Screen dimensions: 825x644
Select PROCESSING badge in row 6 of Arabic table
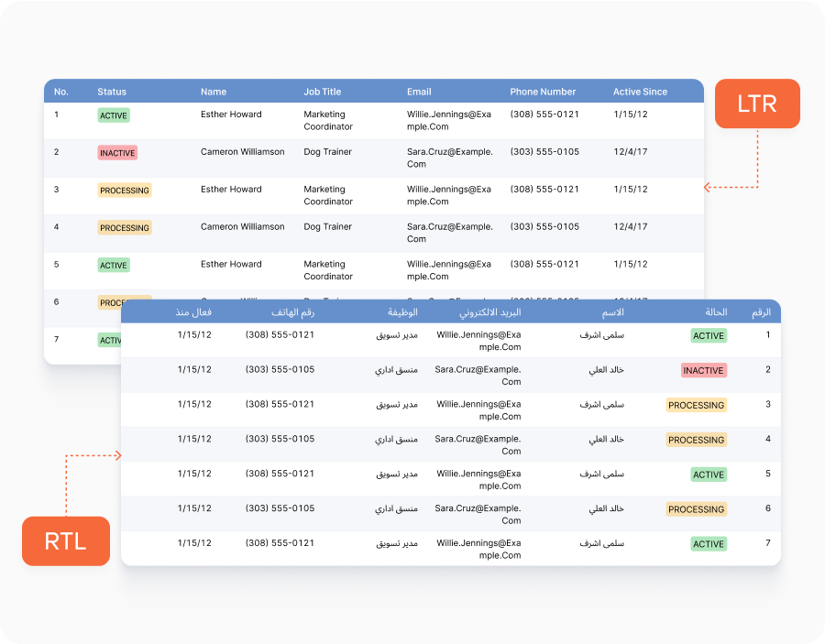[696, 509]
